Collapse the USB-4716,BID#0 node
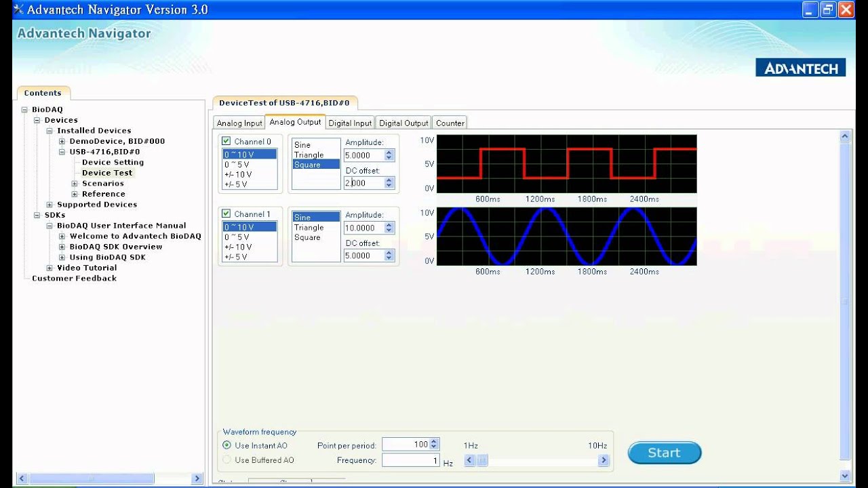Image resolution: width=868 pixels, height=488 pixels. (x=62, y=152)
